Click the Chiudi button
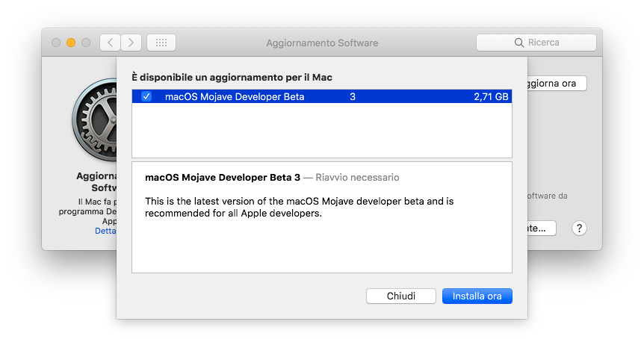The height and width of the screenshot is (339, 644). point(401,296)
